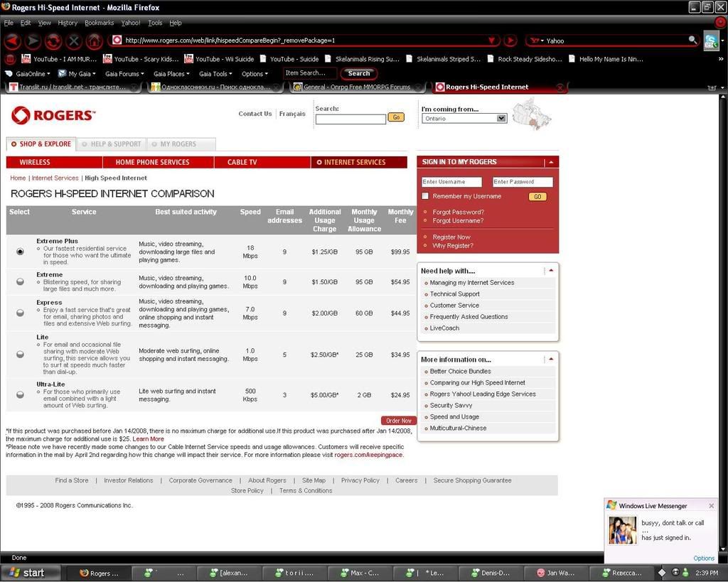Click the Gaia Item Search field
This screenshot has width=728, height=582.
tap(310, 73)
